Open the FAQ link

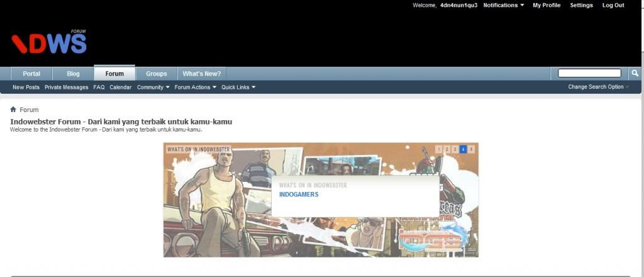(99, 87)
